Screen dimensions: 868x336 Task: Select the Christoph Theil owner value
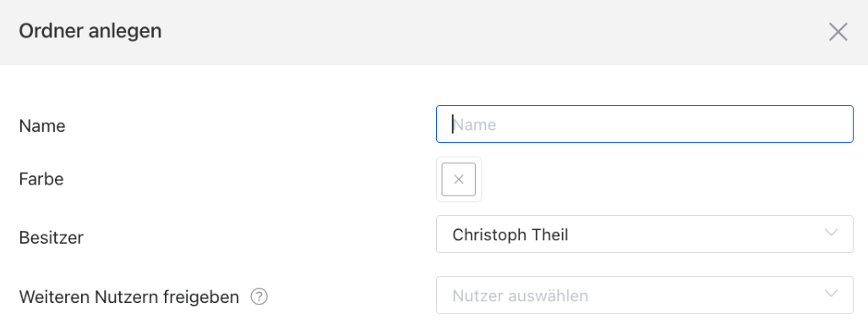[x=510, y=234]
